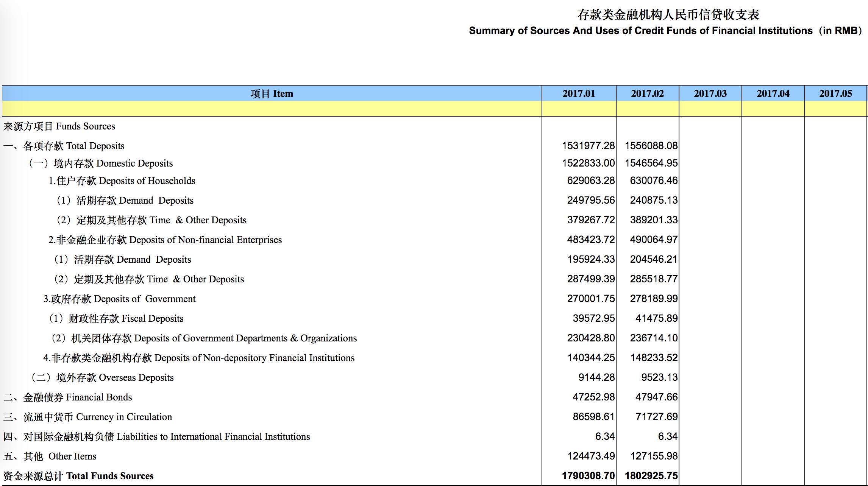Image resolution: width=868 pixels, height=486 pixels.
Task: Select Currency in Circulation value 71727.69
Action: (656, 417)
